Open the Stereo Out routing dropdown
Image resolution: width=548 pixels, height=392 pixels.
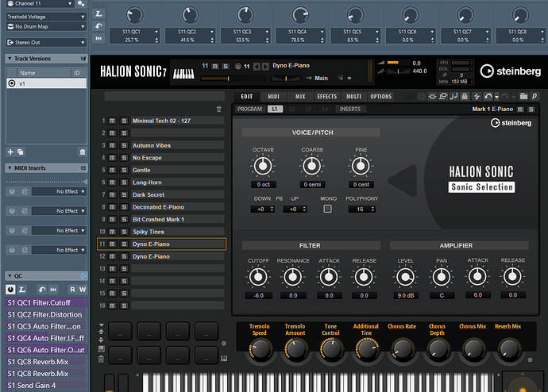tap(46, 42)
